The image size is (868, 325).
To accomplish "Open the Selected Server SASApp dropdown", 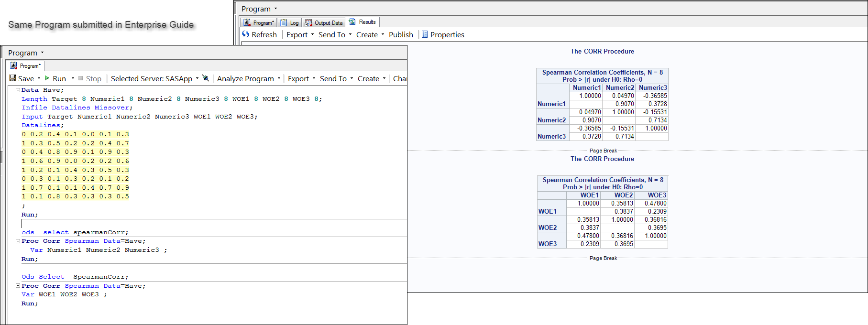I will [x=197, y=78].
